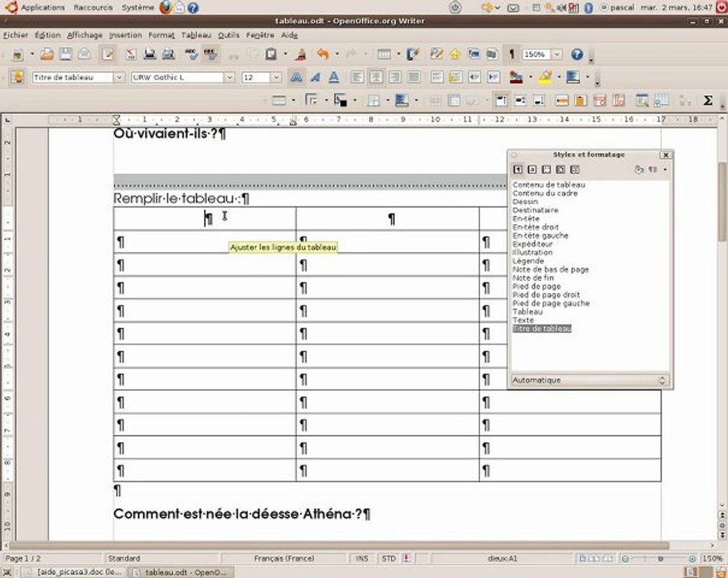The image size is (728, 578).
Task: Open Page Preview magnifier icon
Action: tap(169, 55)
